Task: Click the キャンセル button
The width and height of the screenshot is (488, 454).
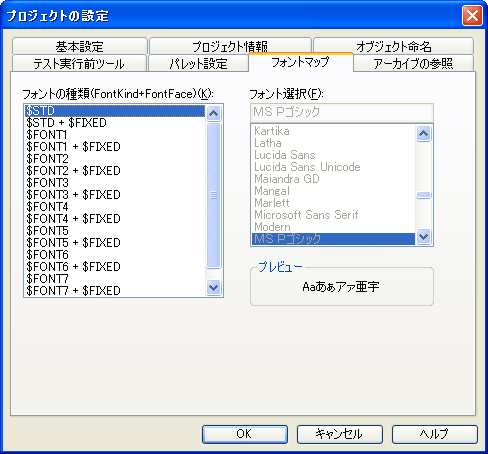Action: tap(340, 434)
